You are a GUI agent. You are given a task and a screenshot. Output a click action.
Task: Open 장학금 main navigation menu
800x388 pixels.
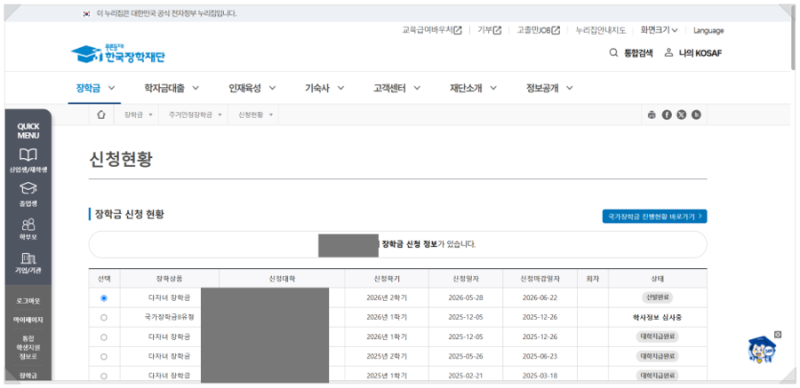tap(95, 88)
